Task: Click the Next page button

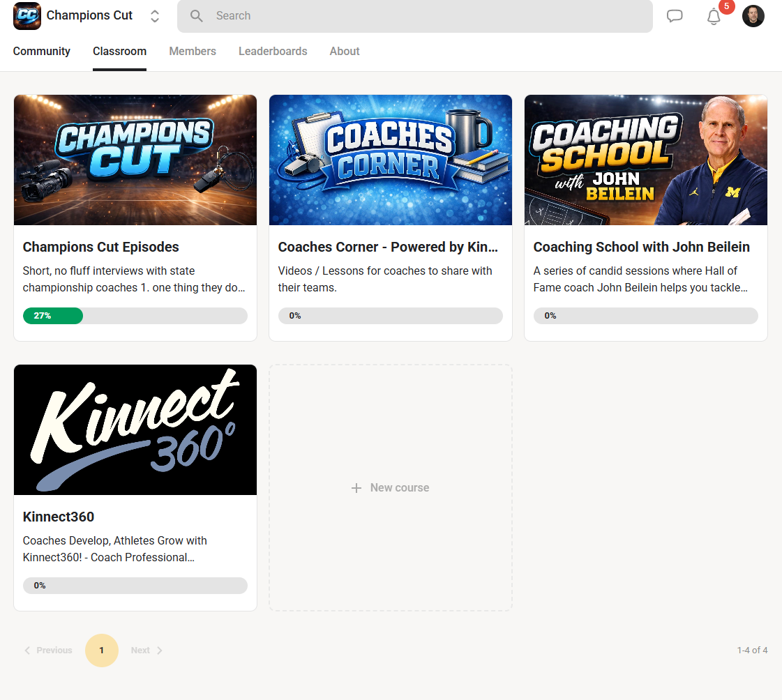Action: tap(146, 650)
